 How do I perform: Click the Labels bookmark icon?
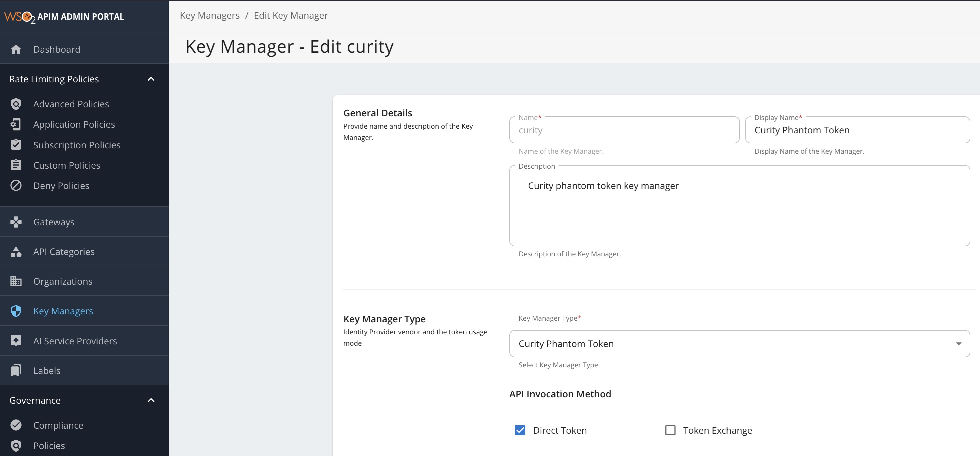click(x=16, y=370)
